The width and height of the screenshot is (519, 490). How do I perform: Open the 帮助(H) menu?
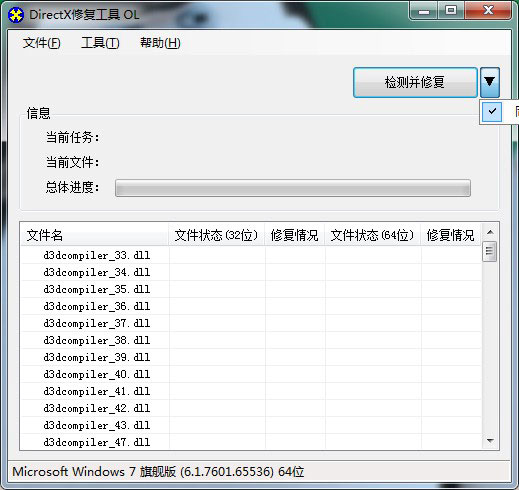[160, 43]
